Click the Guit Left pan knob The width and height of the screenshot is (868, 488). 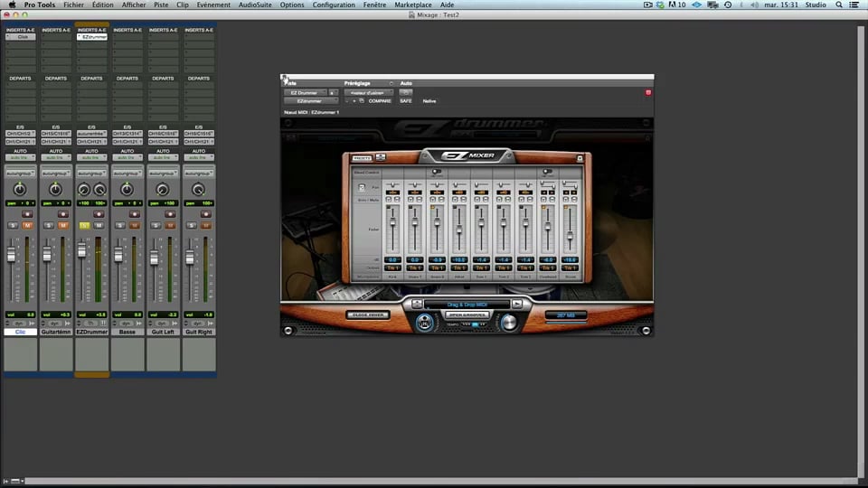coord(162,190)
